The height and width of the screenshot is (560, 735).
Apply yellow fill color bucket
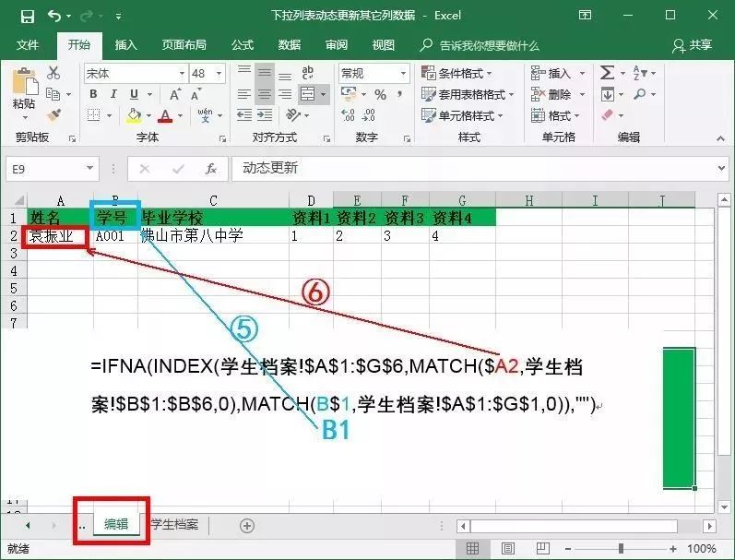[x=134, y=115]
